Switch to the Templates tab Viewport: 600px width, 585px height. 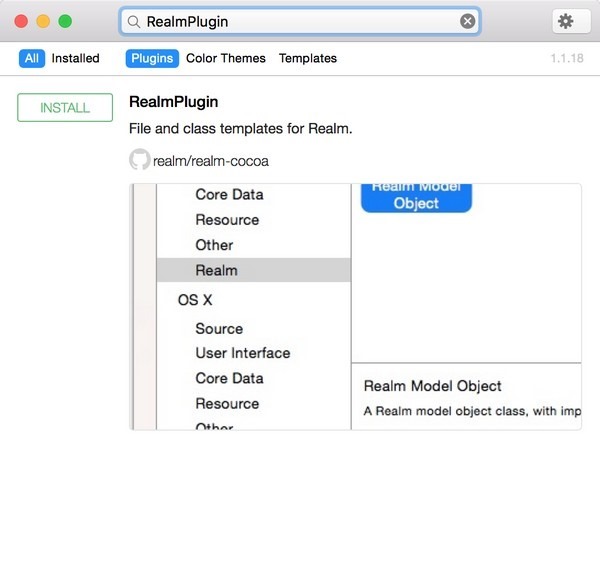(308, 58)
